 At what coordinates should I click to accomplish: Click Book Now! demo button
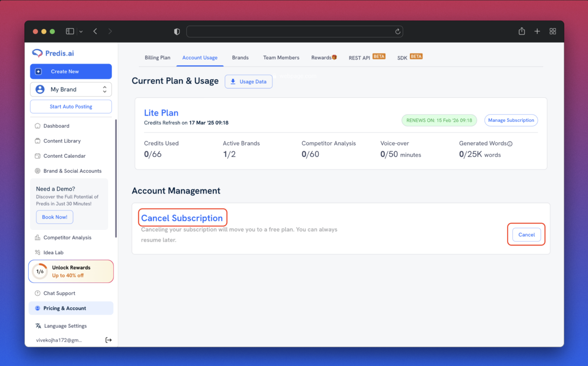(55, 217)
